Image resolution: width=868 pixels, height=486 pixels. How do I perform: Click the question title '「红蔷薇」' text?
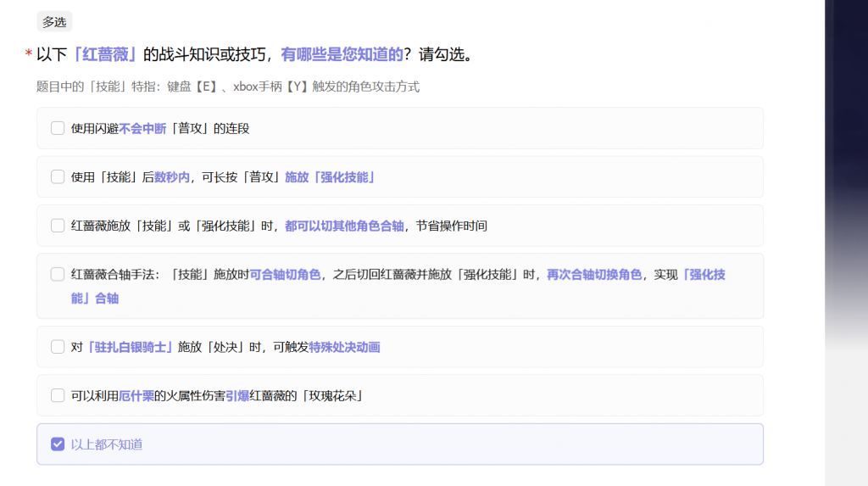[x=104, y=54]
